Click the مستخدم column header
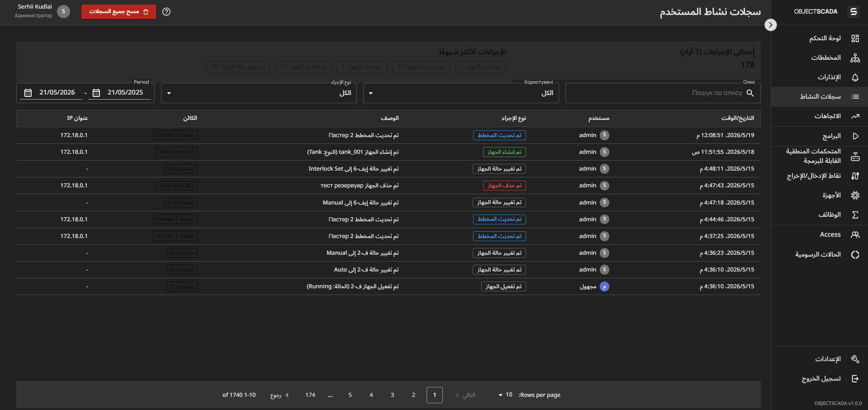 pyautogui.click(x=599, y=118)
